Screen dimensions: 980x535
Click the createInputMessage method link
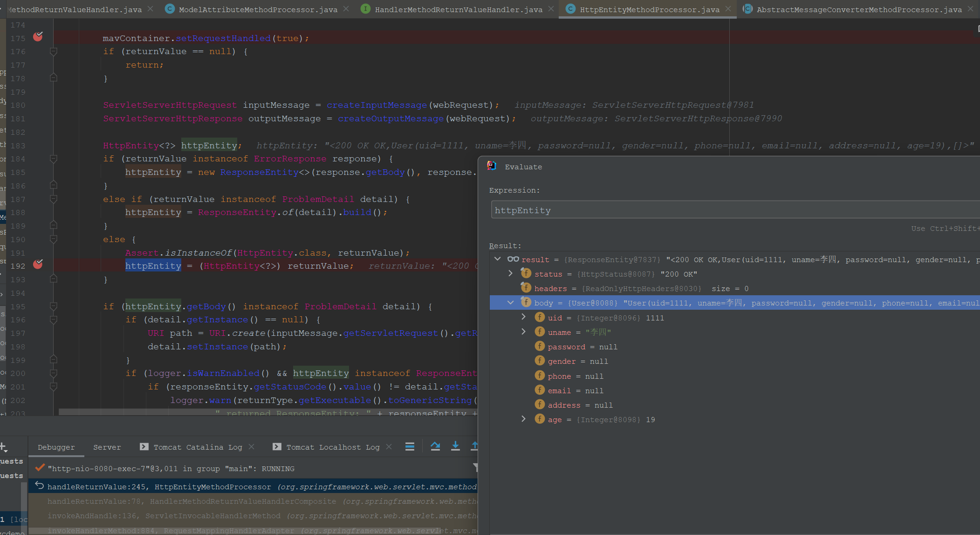click(x=377, y=105)
